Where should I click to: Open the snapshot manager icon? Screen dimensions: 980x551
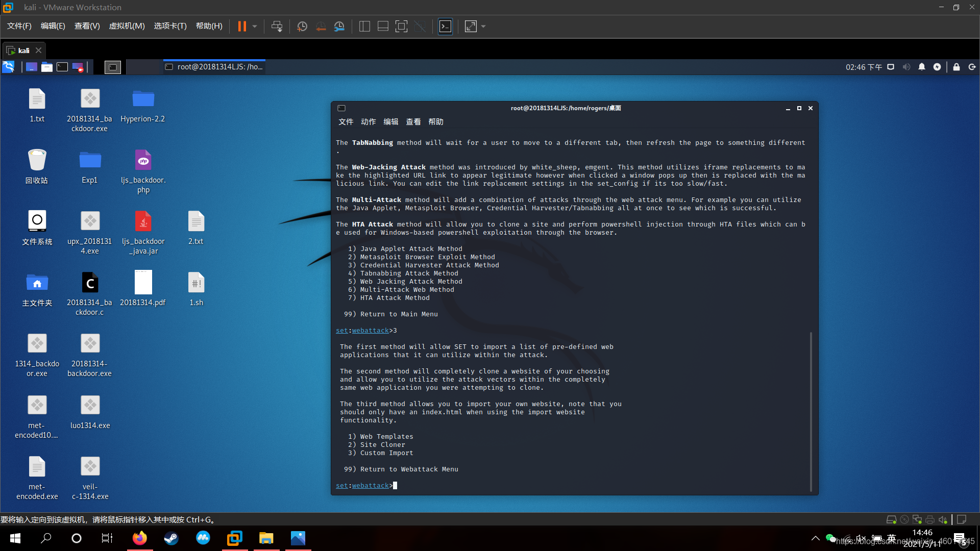339,27
